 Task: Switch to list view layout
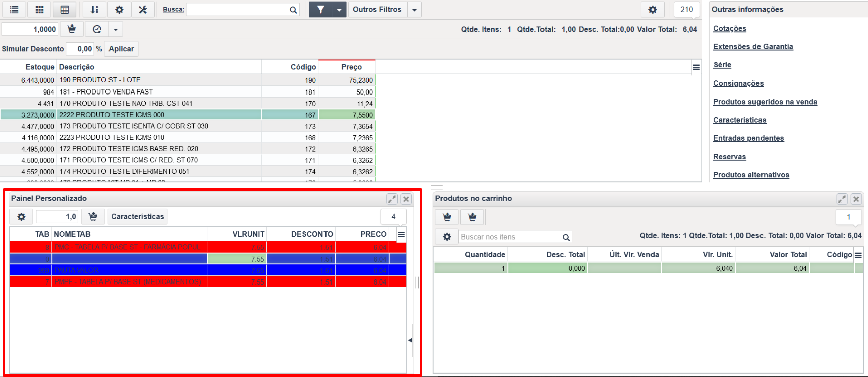[14, 9]
